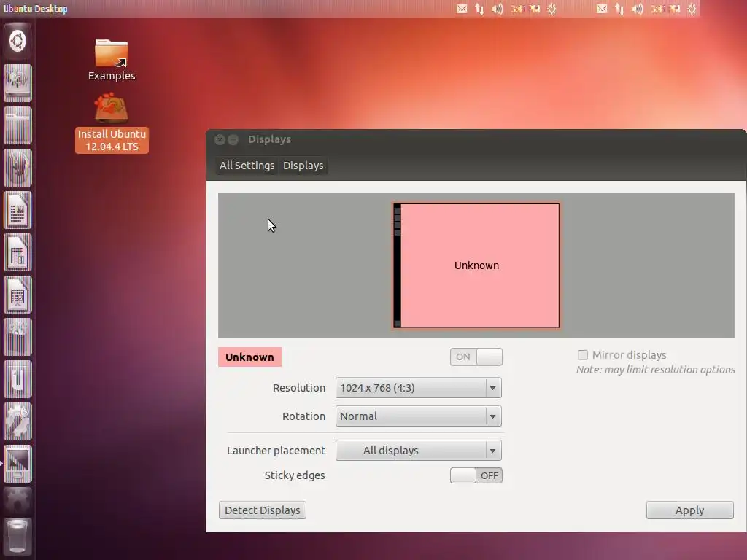Image resolution: width=747 pixels, height=560 pixels.
Task: Open Ubuntu Software Center in launcher
Action: [x=18, y=337]
